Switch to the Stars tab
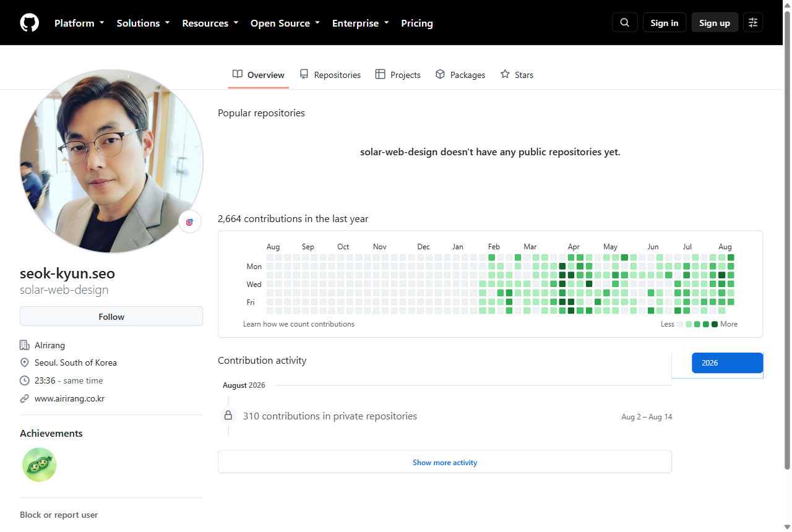This screenshot has height=532, width=792. (517, 75)
